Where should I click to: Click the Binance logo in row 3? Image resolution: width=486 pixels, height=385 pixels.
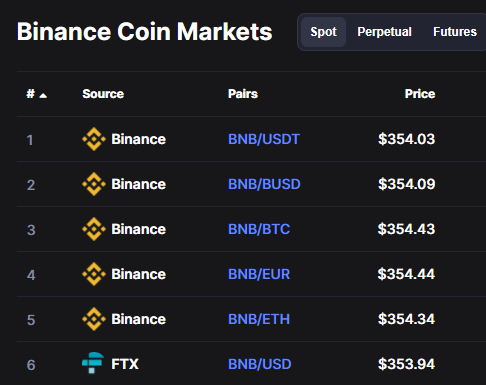94,229
